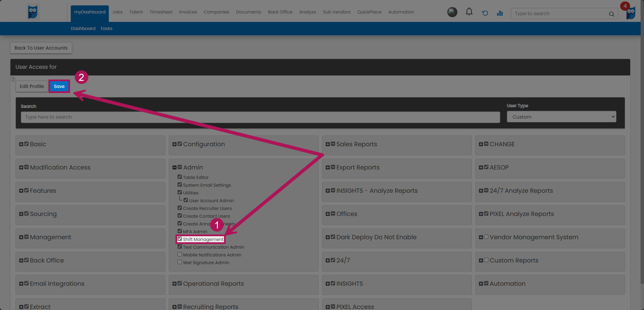
Task: Open the Timesheet menu
Action: coord(161,12)
